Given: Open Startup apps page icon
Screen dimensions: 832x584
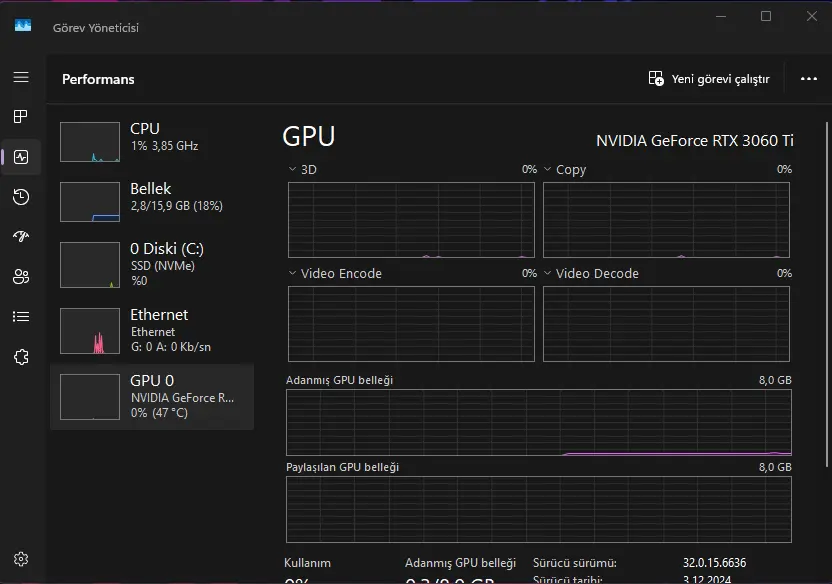Looking at the screenshot, I should [21, 236].
